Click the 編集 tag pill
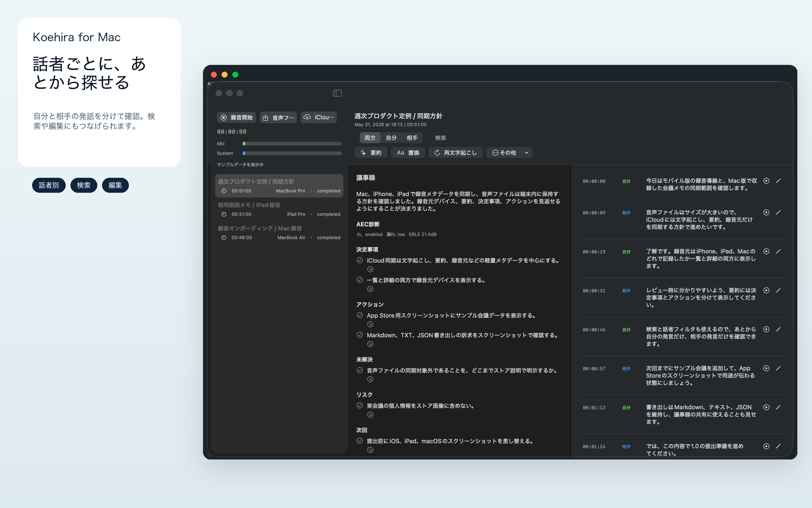This screenshot has height=508, width=812. click(x=115, y=185)
